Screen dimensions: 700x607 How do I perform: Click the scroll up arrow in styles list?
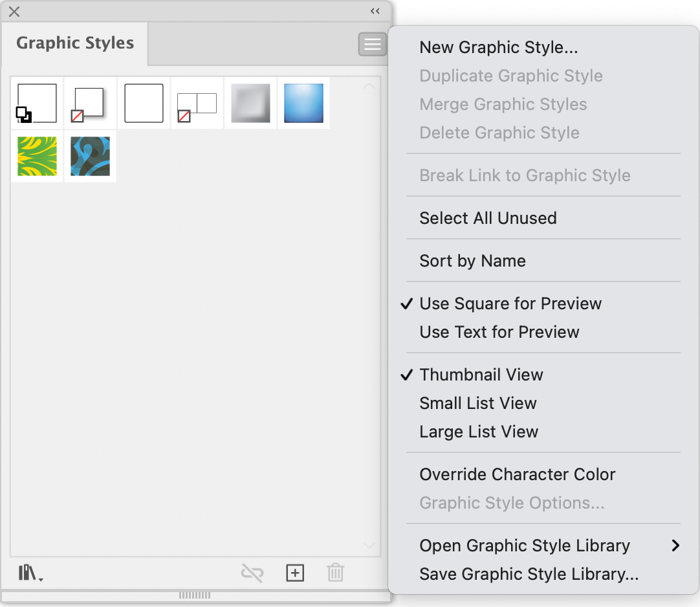(x=369, y=86)
